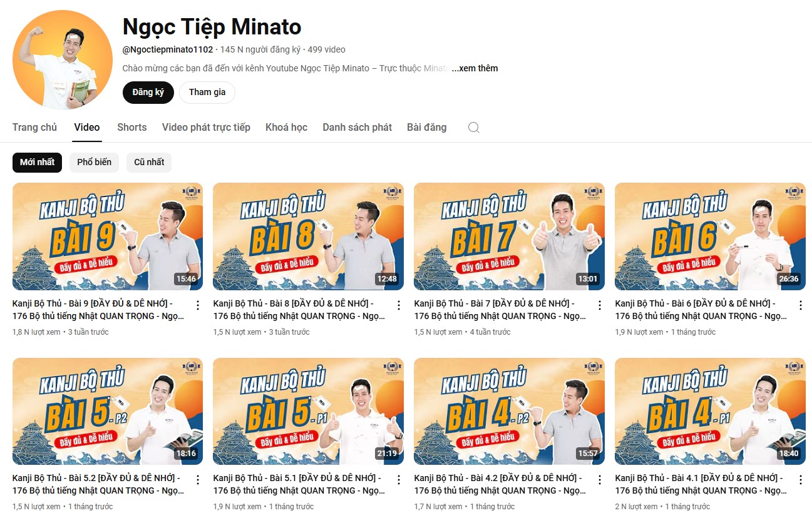812x518 pixels.
Task: Open more actions for Bài 7 video
Action: 600,305
